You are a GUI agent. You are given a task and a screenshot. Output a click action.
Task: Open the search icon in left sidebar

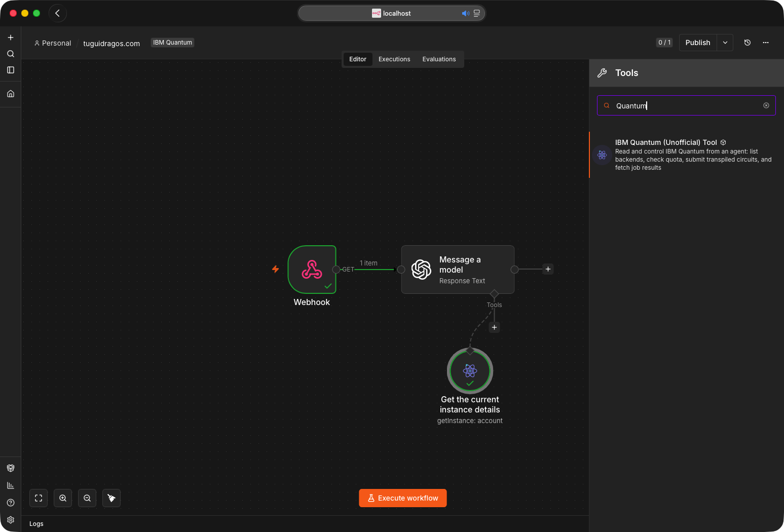pyautogui.click(x=11, y=54)
